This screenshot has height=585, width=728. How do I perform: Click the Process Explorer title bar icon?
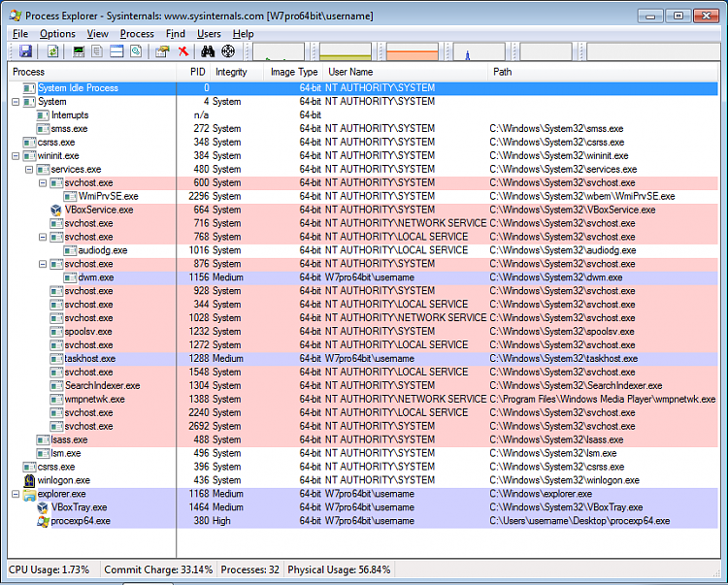pos(16,16)
